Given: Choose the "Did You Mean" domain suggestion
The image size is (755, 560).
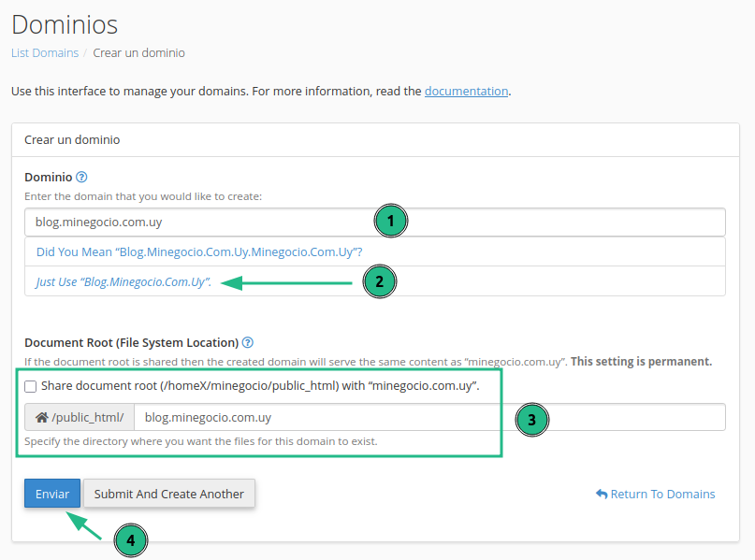Looking at the screenshot, I should pyautogui.click(x=199, y=252).
